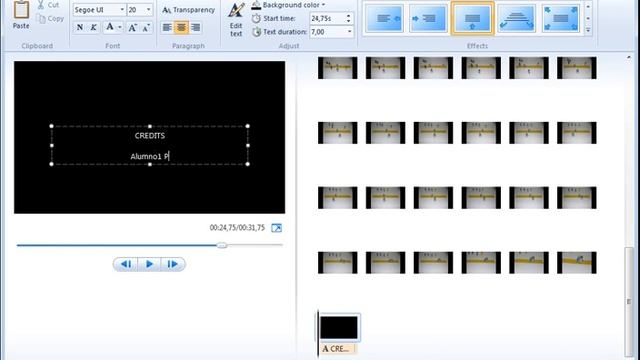Click the Edit text button
This screenshot has width=640, height=360.
[x=236, y=20]
